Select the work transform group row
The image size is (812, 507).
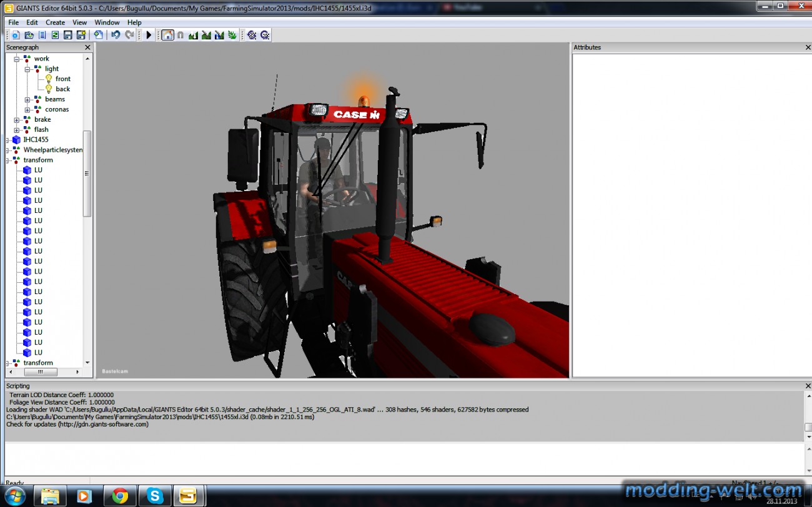41,59
